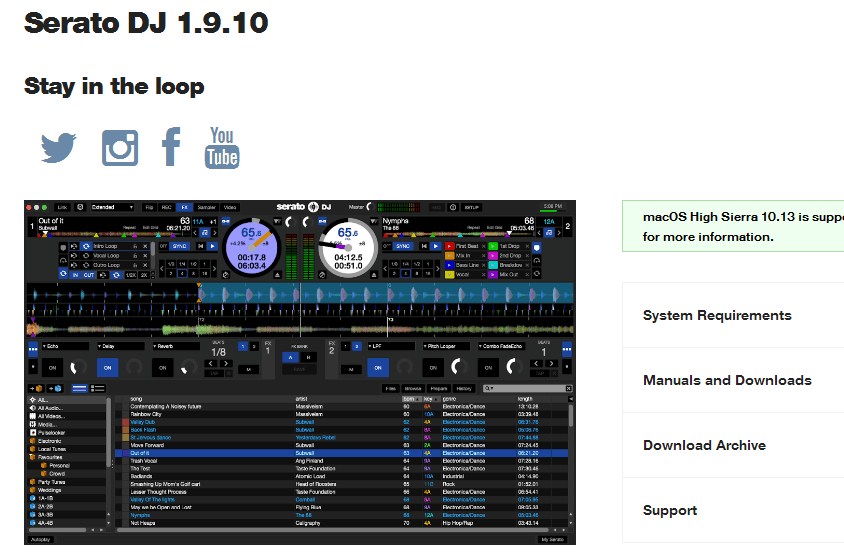Click the loop IN button on deck 1

tap(75, 275)
